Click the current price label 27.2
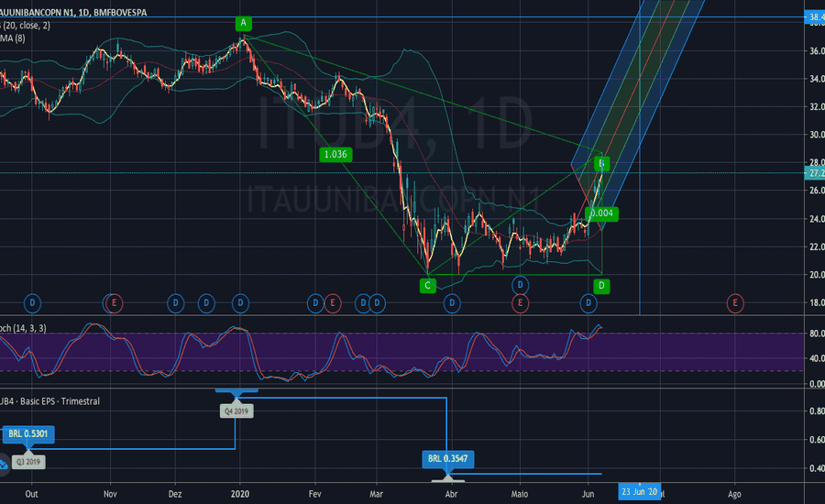 (x=815, y=173)
